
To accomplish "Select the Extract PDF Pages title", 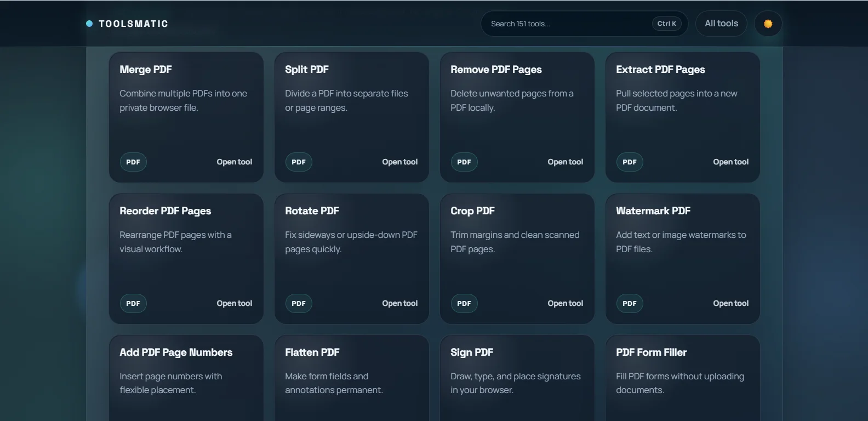I will coord(660,70).
